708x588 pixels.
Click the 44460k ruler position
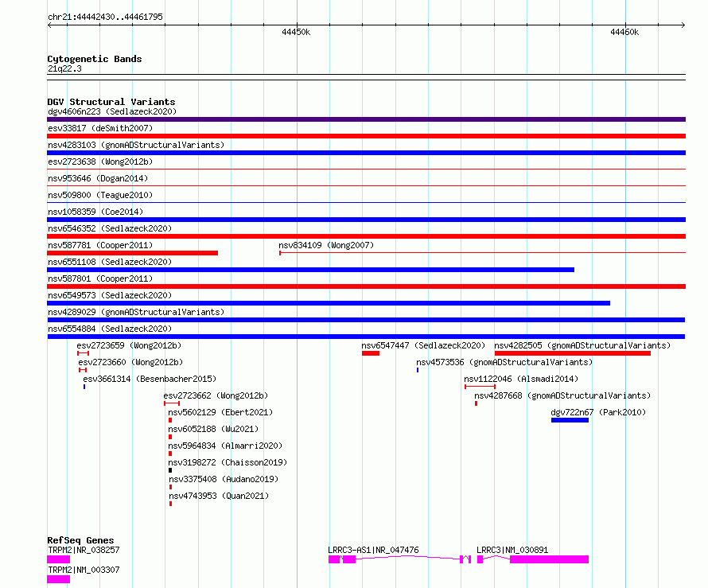click(x=624, y=32)
